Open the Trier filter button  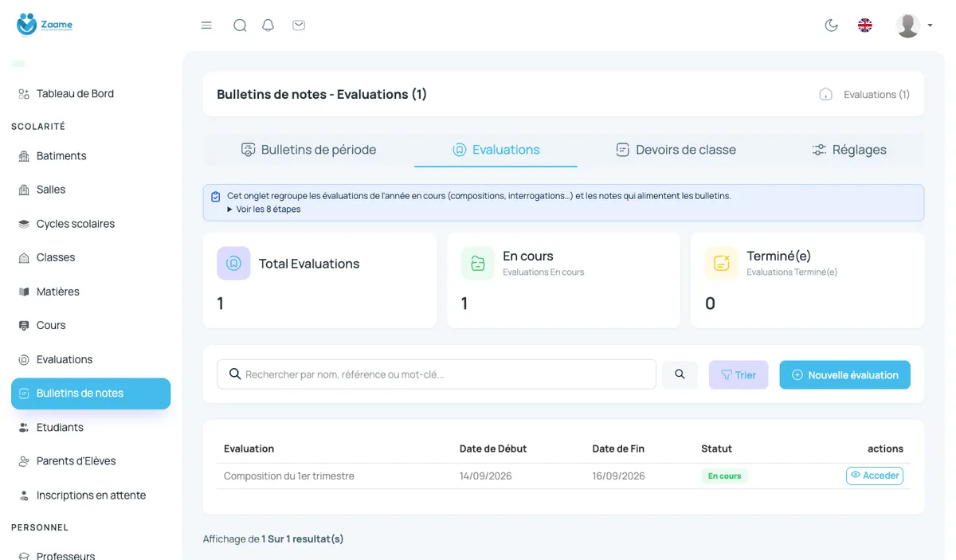(x=739, y=375)
